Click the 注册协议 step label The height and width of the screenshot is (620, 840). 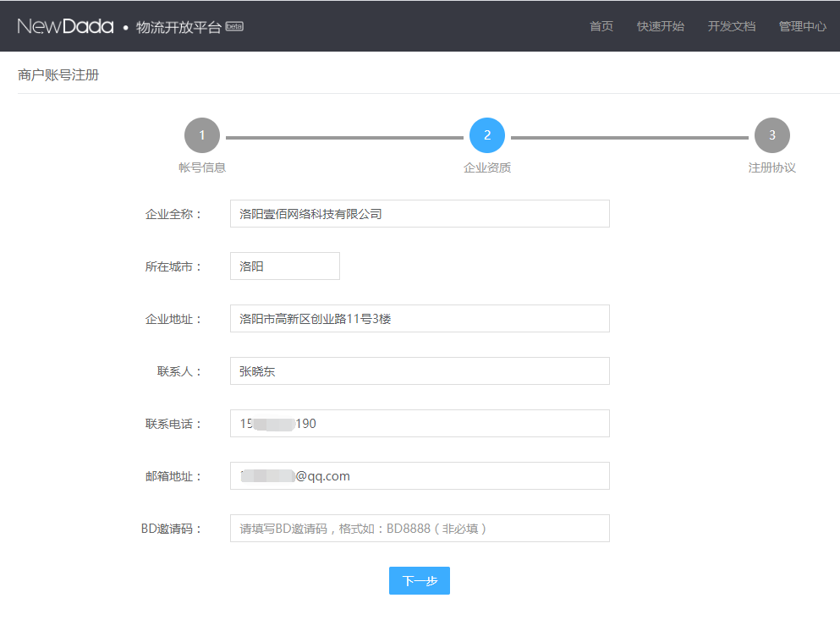tap(772, 167)
